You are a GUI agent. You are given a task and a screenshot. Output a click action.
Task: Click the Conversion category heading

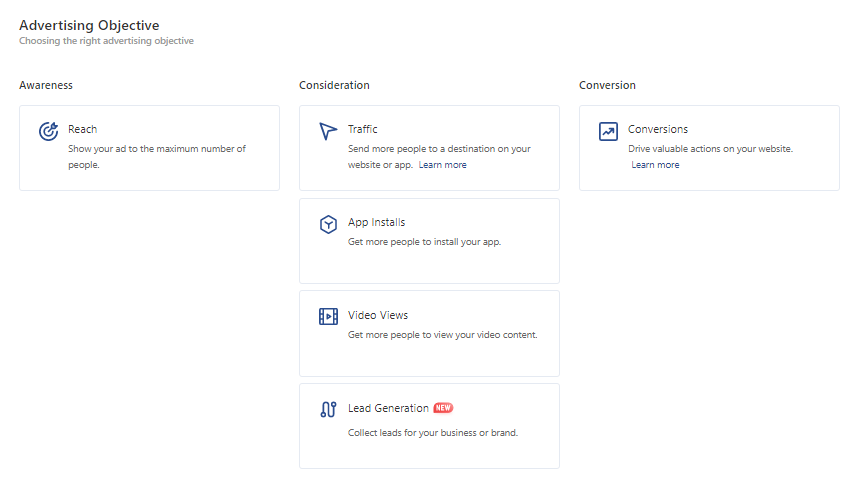[607, 85]
